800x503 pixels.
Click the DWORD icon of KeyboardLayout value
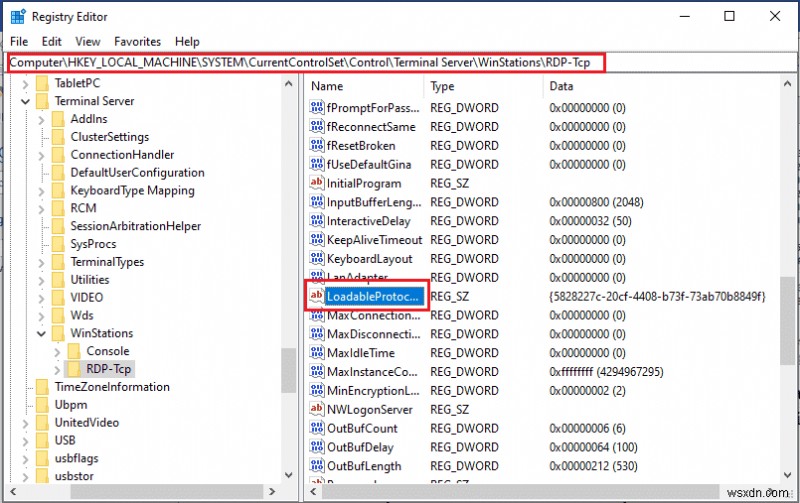317,259
